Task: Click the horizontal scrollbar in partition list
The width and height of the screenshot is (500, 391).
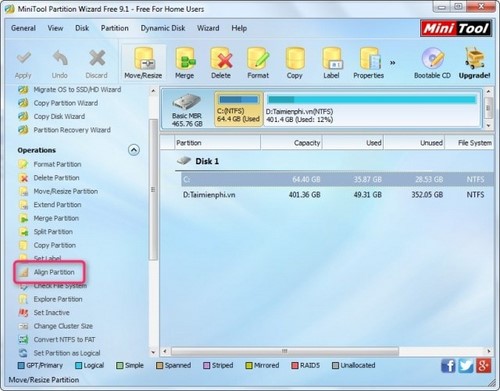Action: [x=285, y=351]
